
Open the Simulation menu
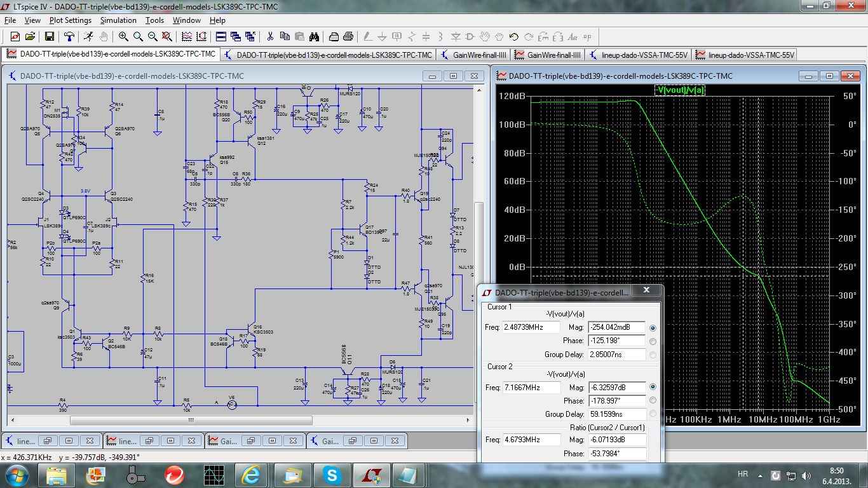click(x=118, y=20)
